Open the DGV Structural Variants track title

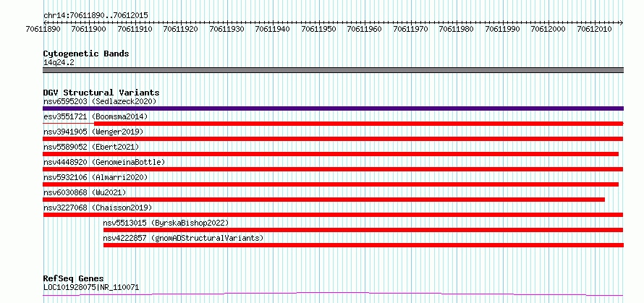pos(101,93)
